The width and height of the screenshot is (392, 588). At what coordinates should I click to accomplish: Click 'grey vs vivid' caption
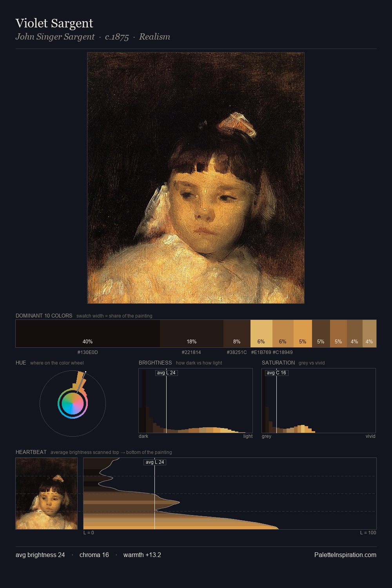[312, 363]
